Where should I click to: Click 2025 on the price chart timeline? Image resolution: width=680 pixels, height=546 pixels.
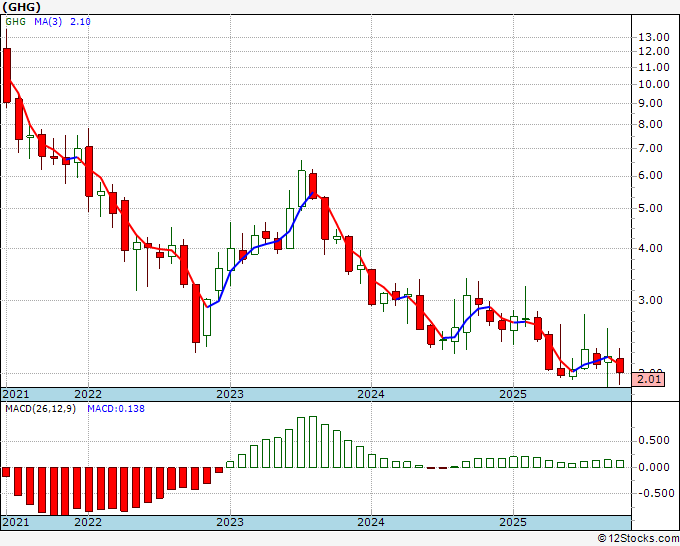tap(513, 394)
